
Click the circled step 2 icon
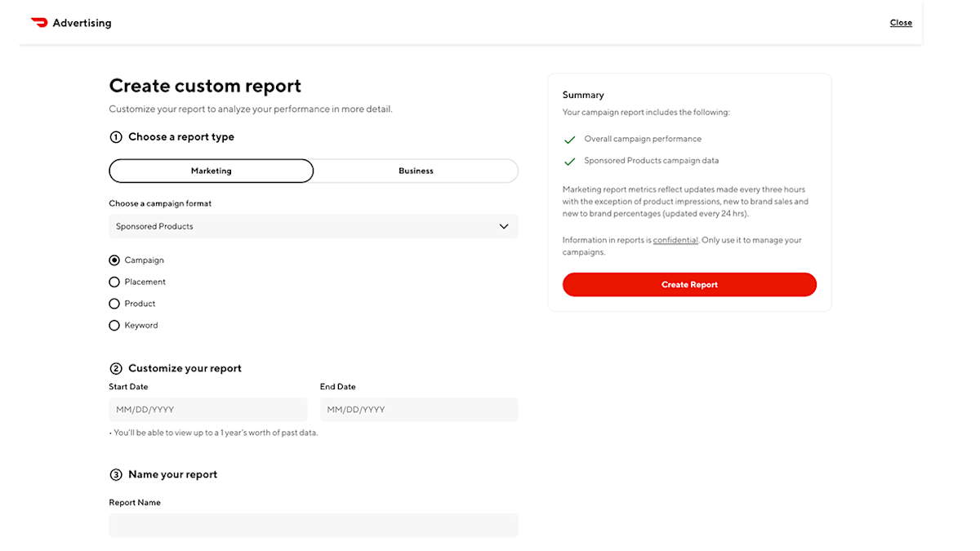tap(115, 368)
